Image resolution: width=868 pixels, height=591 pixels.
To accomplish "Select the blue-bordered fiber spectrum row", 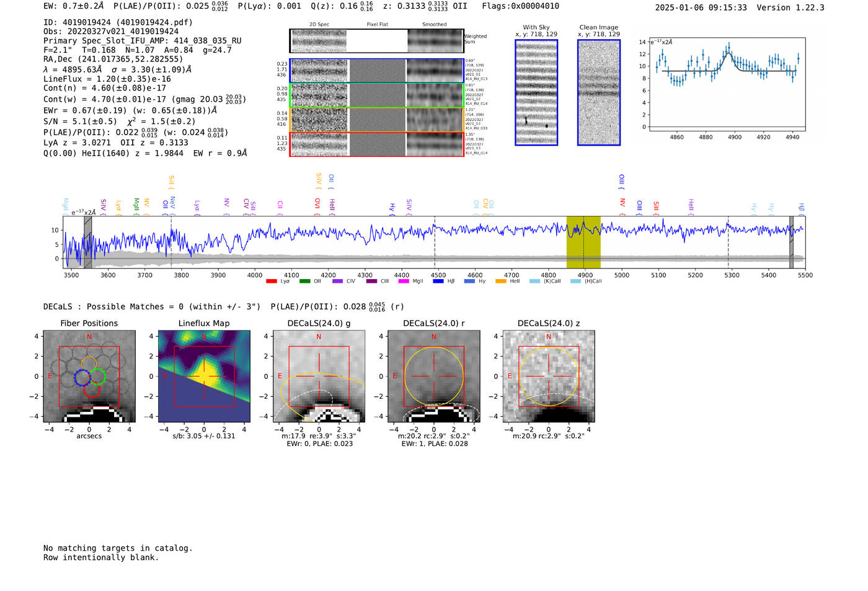I will coord(377,71).
